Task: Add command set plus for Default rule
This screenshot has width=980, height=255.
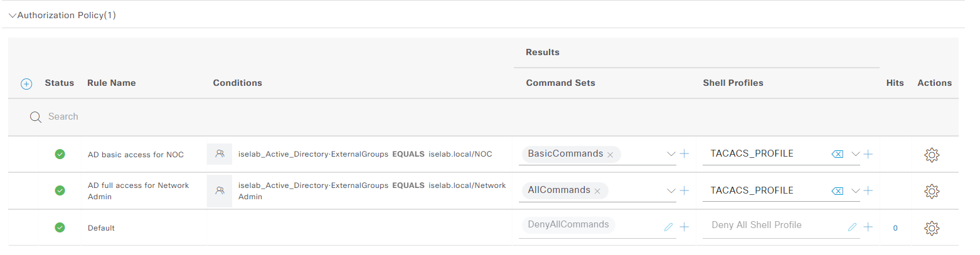Action: pyautogui.click(x=684, y=227)
